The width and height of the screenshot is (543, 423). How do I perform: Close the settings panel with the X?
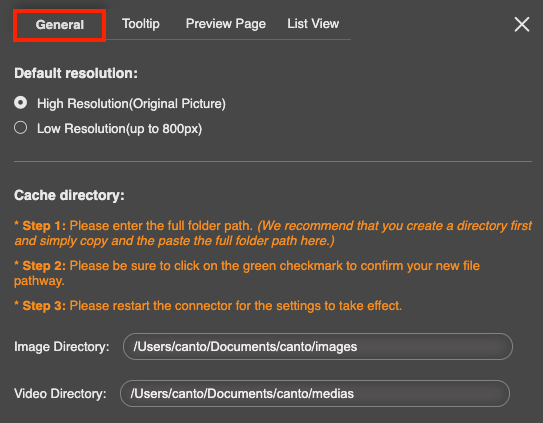click(522, 24)
